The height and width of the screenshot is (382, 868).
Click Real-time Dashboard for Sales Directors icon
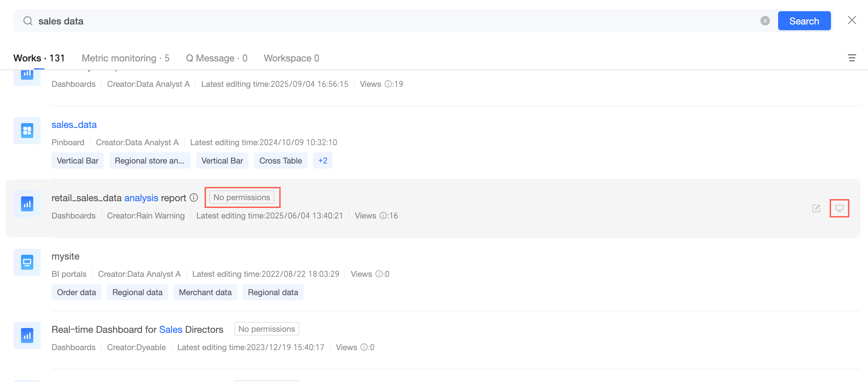point(27,336)
